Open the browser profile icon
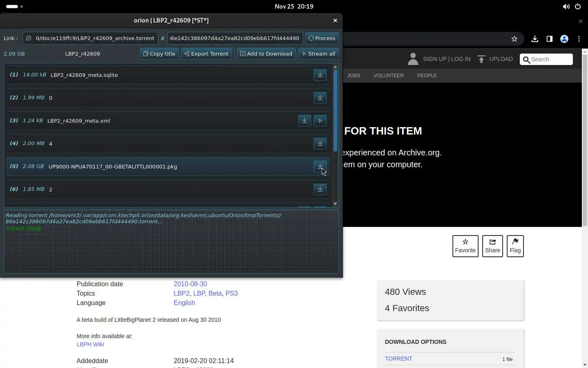The image size is (588, 368). tap(564, 39)
